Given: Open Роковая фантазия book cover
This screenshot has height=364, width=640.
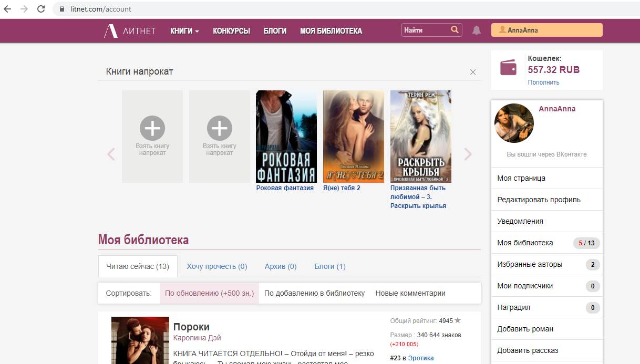Looking at the screenshot, I should 286,137.
